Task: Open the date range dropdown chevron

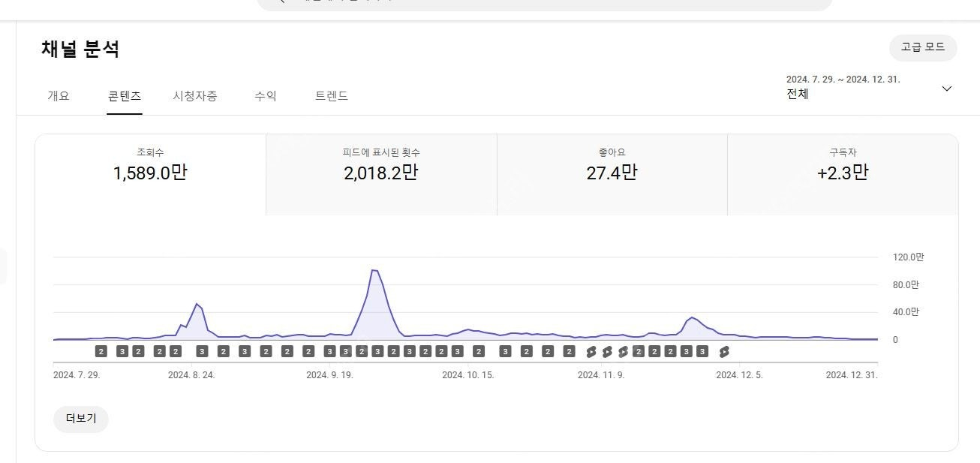Action: coord(947,88)
